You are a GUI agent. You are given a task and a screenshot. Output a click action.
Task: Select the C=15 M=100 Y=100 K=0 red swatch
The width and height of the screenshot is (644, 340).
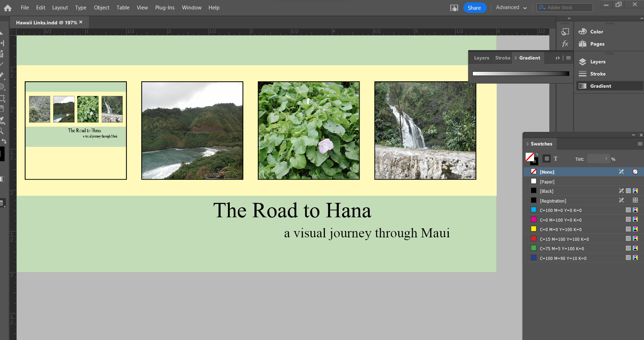564,239
